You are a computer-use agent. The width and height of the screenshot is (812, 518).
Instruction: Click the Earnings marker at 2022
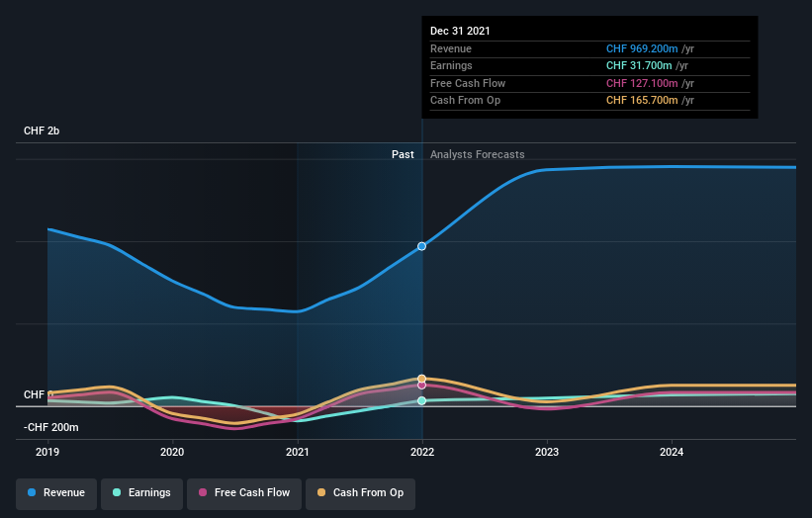click(422, 400)
